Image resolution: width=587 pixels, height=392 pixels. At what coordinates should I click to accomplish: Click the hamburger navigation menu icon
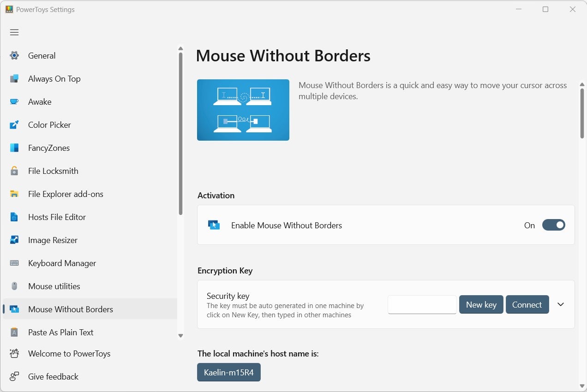pyautogui.click(x=14, y=32)
